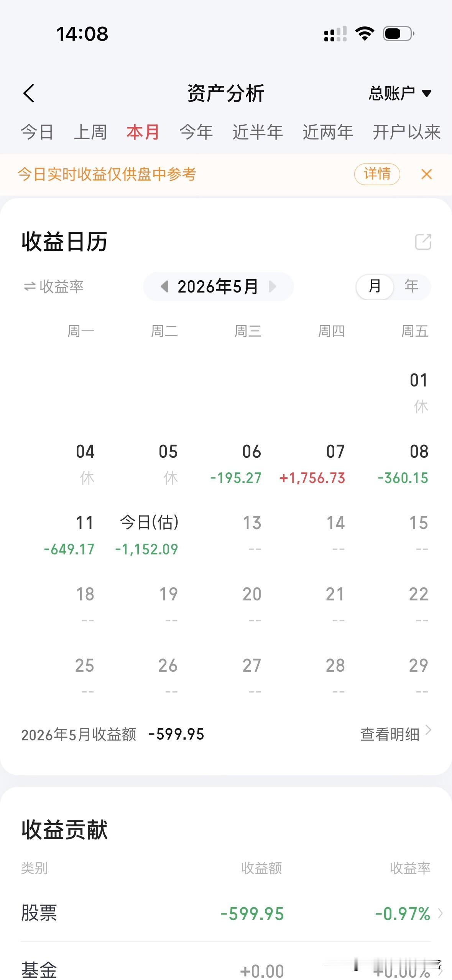Open the 总账户 account dropdown
The image size is (452, 980).
click(x=400, y=93)
